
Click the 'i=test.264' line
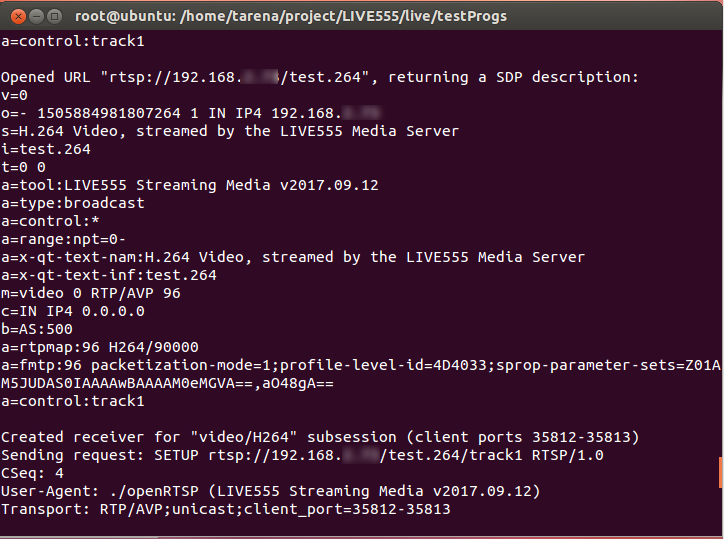[x=46, y=149]
